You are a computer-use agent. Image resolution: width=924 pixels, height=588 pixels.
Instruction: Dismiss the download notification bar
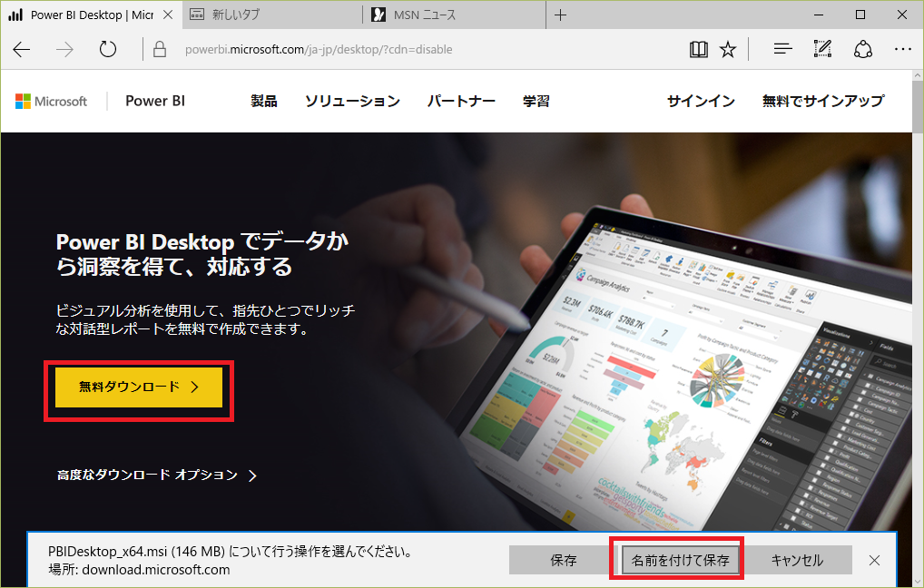point(874,560)
